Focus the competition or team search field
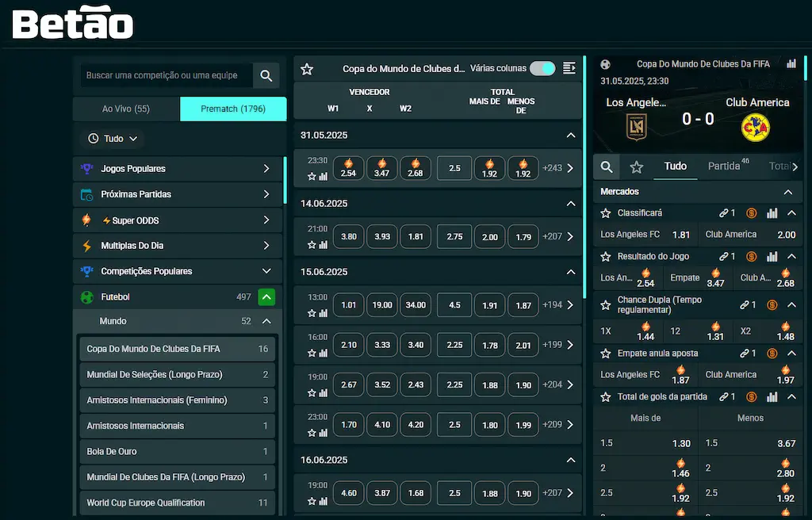Viewport: 812px width, 520px height. click(x=167, y=75)
